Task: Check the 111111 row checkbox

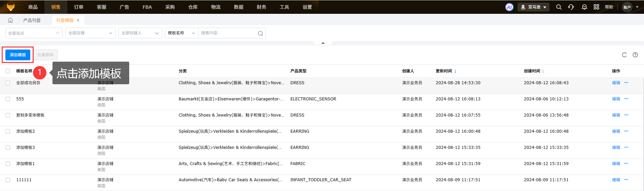Action: (8, 180)
